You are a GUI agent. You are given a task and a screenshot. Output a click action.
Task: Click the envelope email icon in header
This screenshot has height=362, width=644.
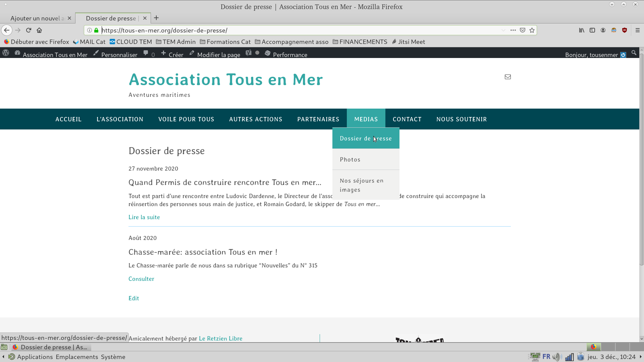[x=508, y=77]
